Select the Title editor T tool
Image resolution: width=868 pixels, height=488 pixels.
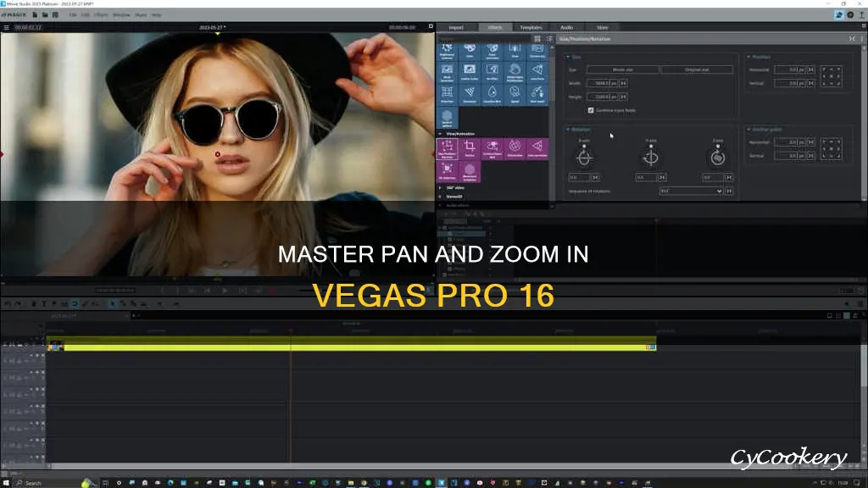[44, 304]
